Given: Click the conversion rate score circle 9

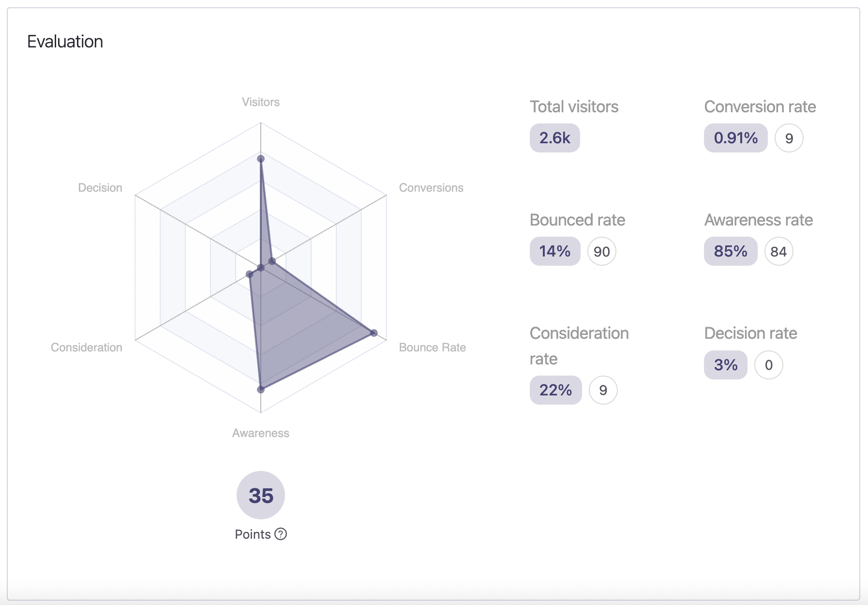Looking at the screenshot, I should pos(789,138).
